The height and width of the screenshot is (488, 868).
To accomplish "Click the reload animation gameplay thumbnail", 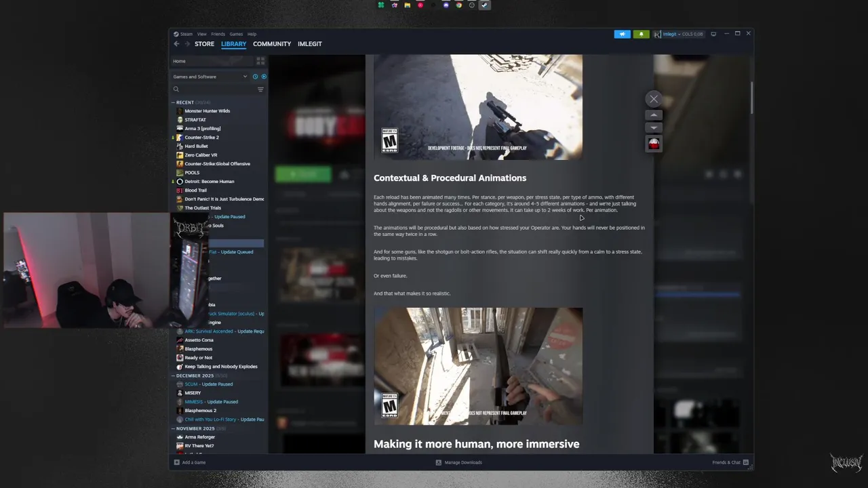I will (x=478, y=367).
